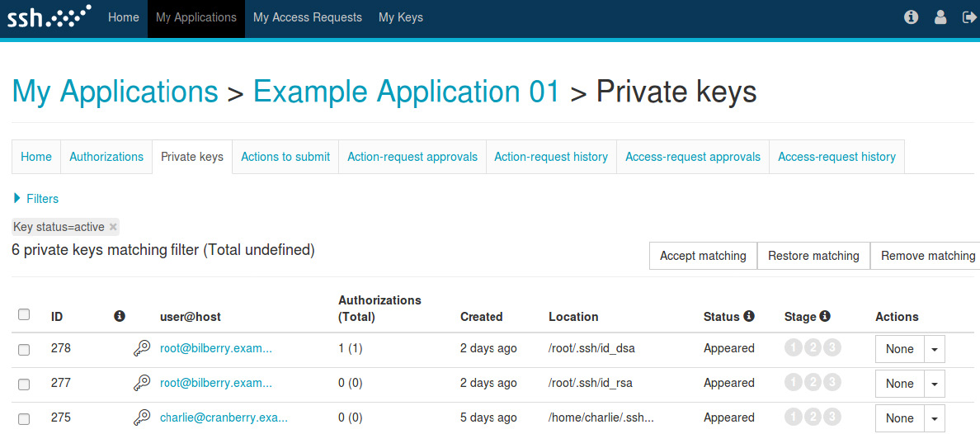Follow the Example Application 01 breadcrumb link
980x434 pixels.
(406, 92)
